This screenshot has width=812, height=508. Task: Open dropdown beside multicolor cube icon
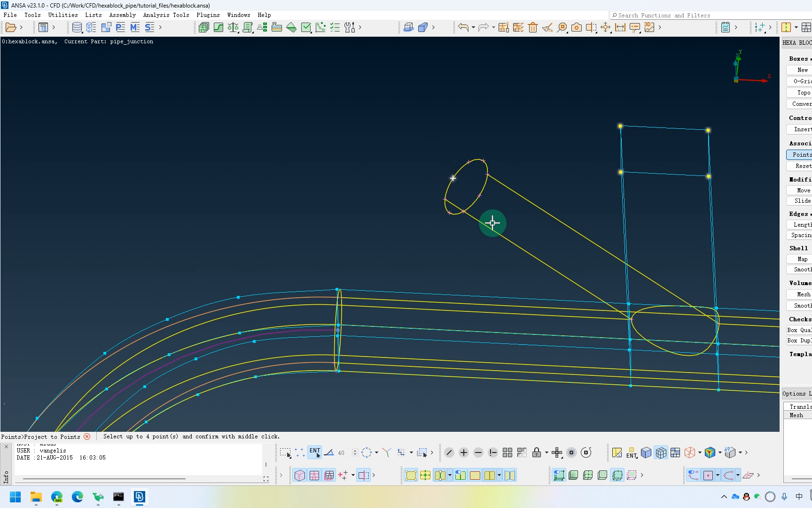(720, 452)
